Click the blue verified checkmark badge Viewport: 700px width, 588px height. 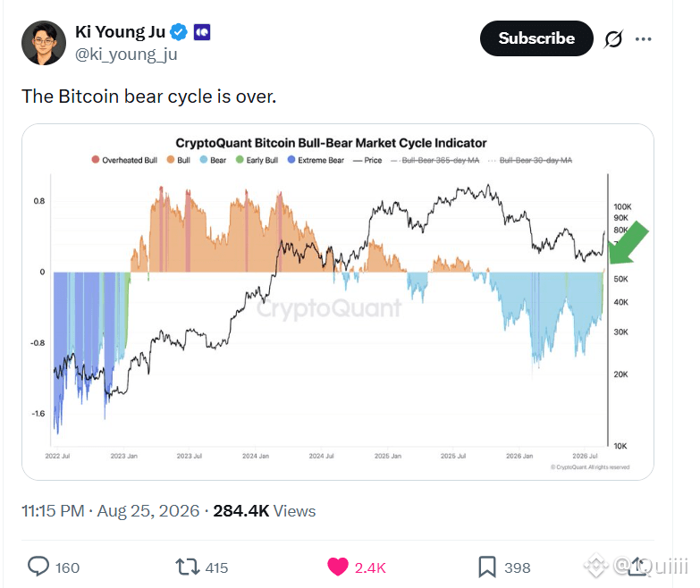click(179, 32)
